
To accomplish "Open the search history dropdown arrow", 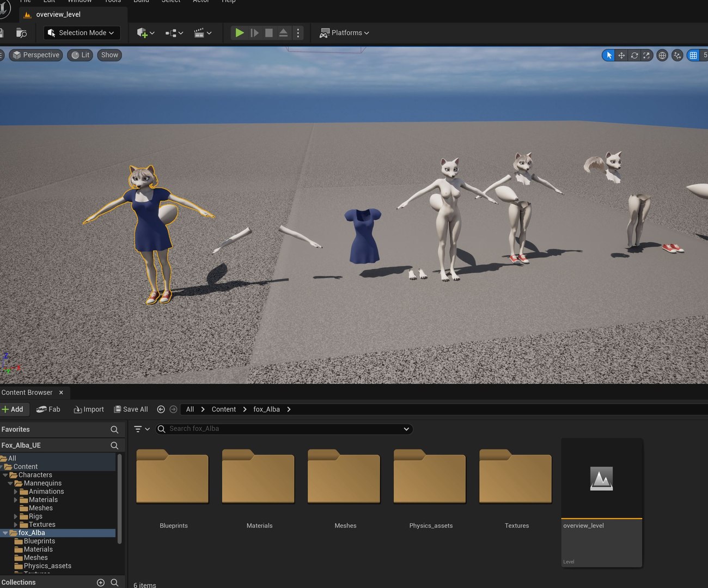I will coord(406,429).
